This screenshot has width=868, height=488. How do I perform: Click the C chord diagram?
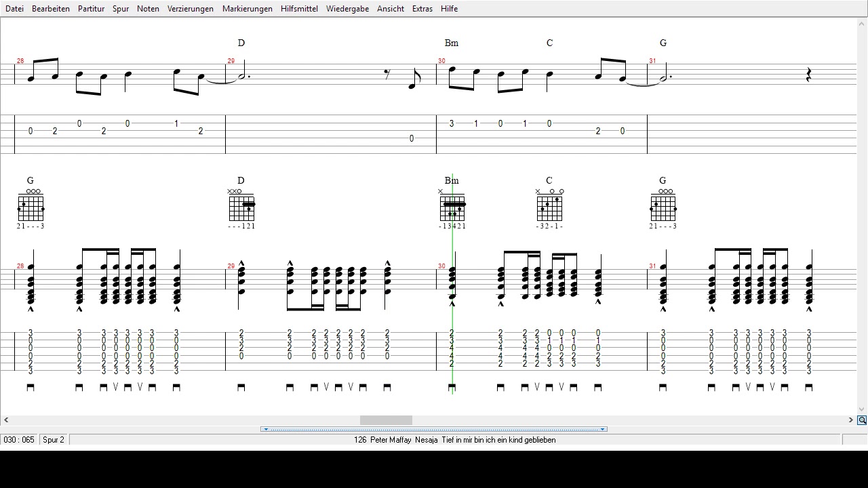point(550,206)
